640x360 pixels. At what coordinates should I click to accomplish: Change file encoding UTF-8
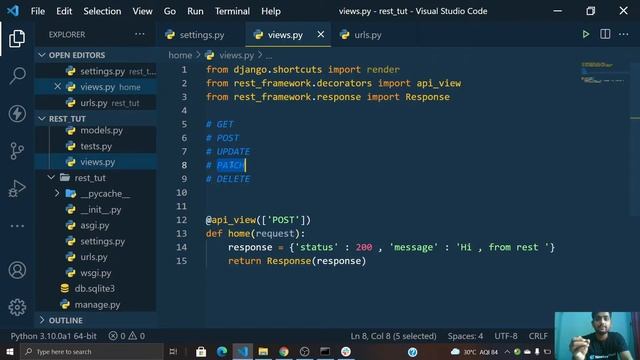coord(506,336)
